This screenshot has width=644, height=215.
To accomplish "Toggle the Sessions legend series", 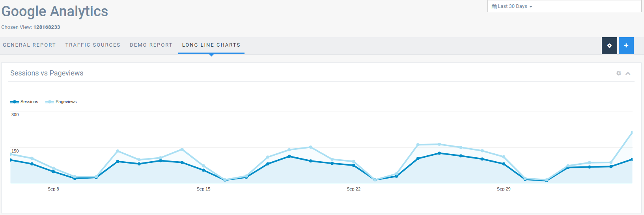I will coord(24,102).
